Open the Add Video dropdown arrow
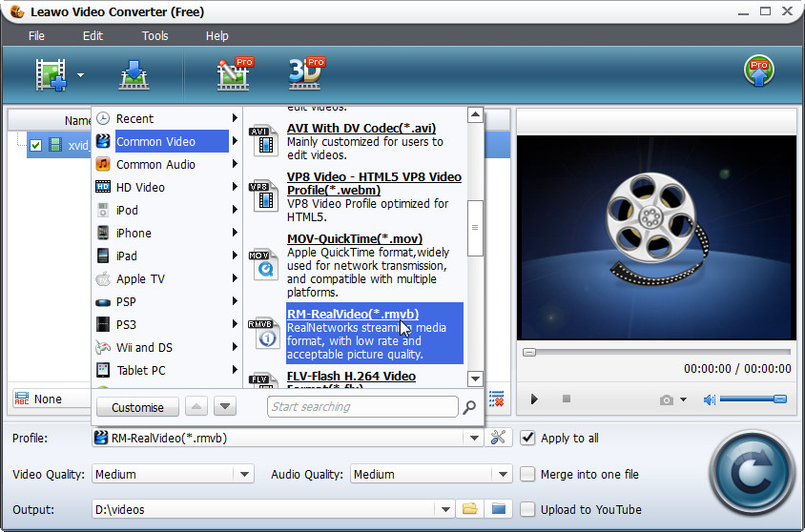 (81, 75)
